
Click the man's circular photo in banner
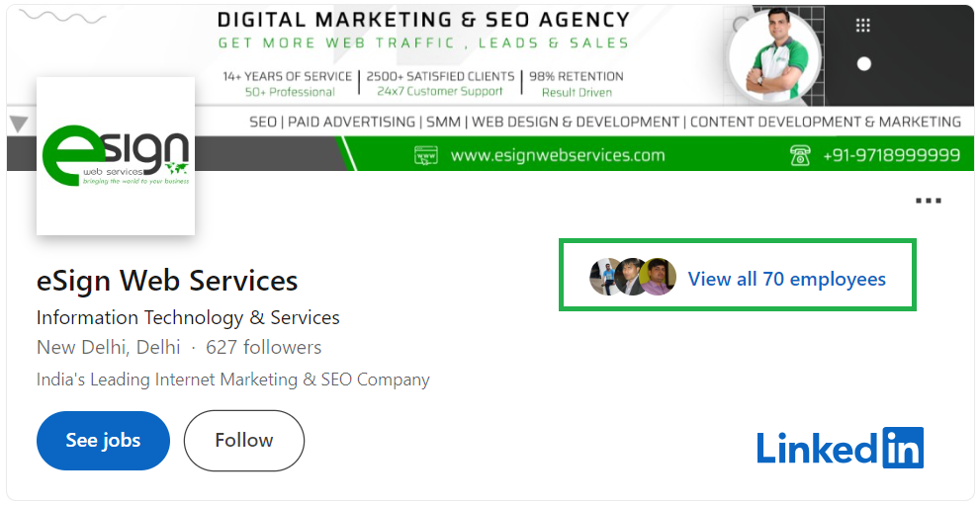click(773, 54)
